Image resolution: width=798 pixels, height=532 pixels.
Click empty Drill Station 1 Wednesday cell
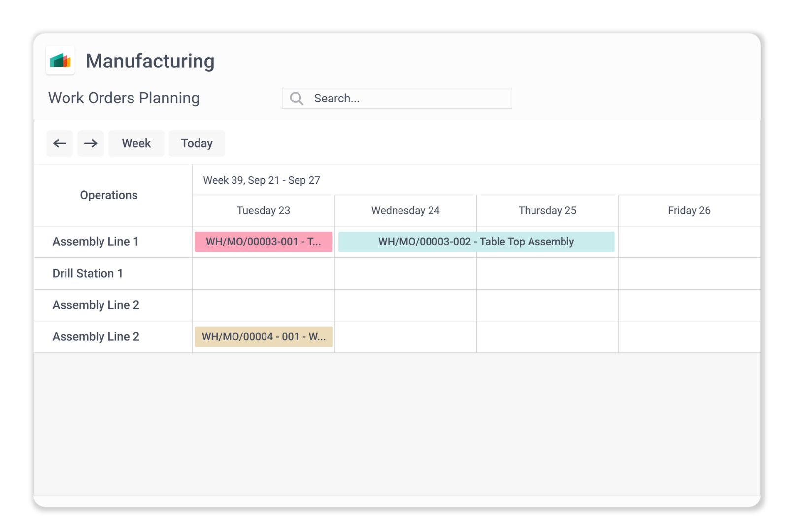click(x=405, y=273)
